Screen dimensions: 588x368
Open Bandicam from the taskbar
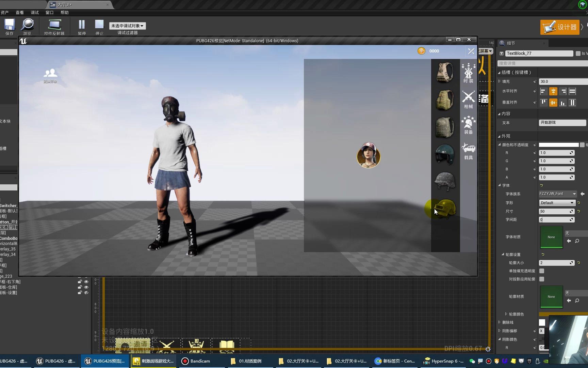(x=196, y=361)
